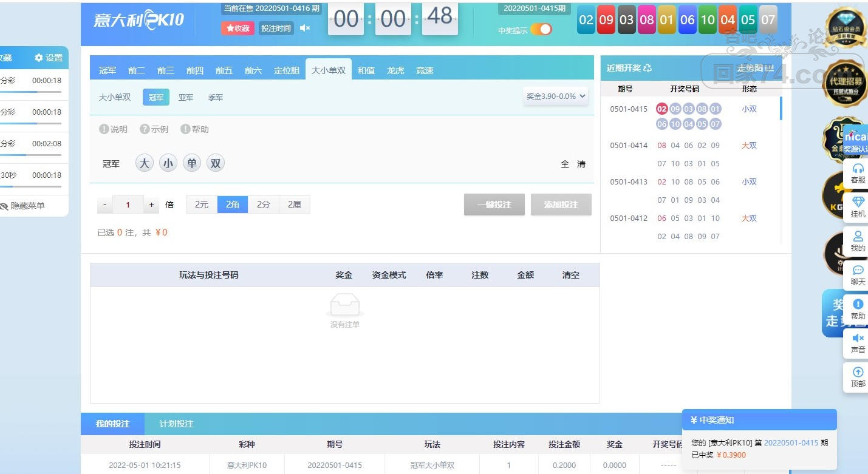Click the multiplier input field
Screen dimensions: 868x474
coord(128,205)
